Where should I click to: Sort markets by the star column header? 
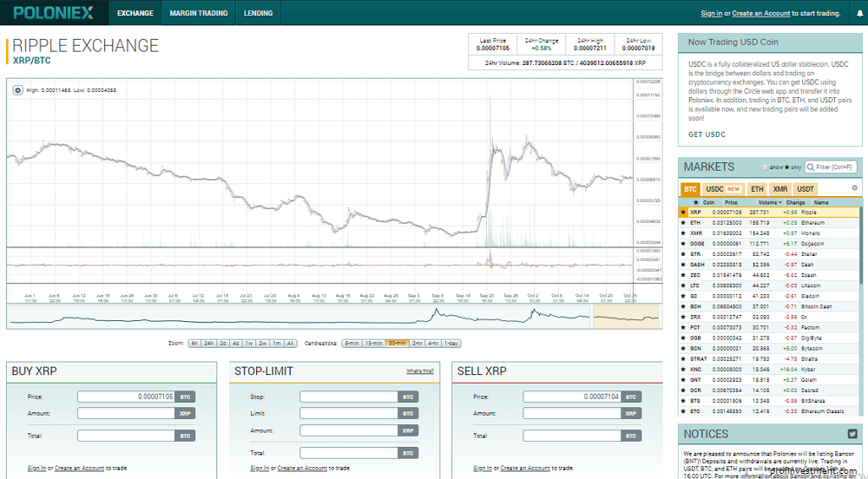pyautogui.click(x=696, y=202)
